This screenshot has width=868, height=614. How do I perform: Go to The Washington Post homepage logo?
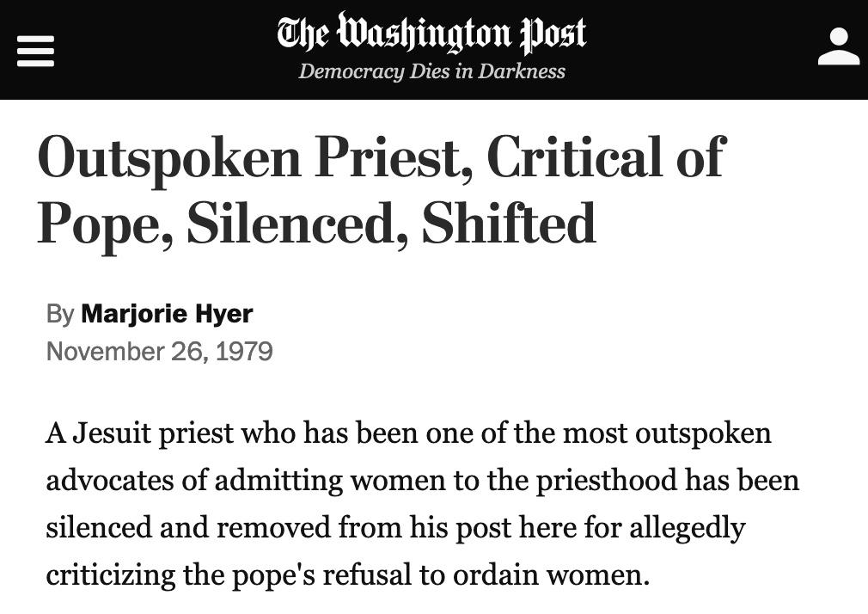[431, 33]
